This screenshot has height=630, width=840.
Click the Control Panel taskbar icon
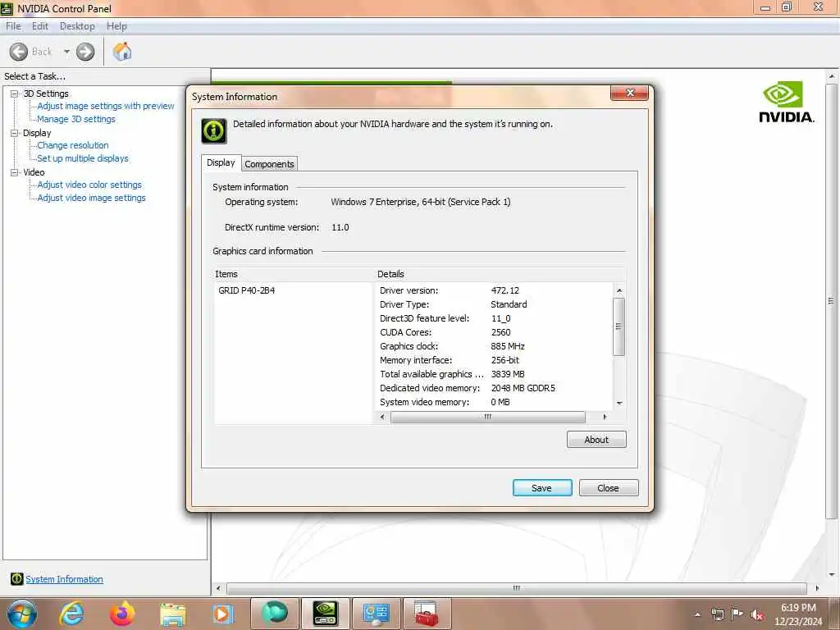[x=376, y=613]
